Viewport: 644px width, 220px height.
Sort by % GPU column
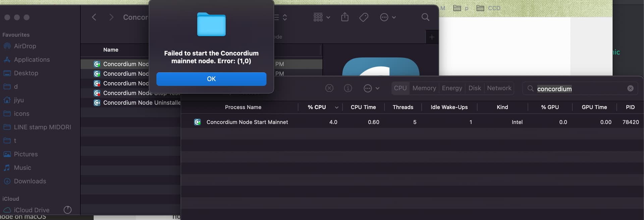pyautogui.click(x=550, y=107)
